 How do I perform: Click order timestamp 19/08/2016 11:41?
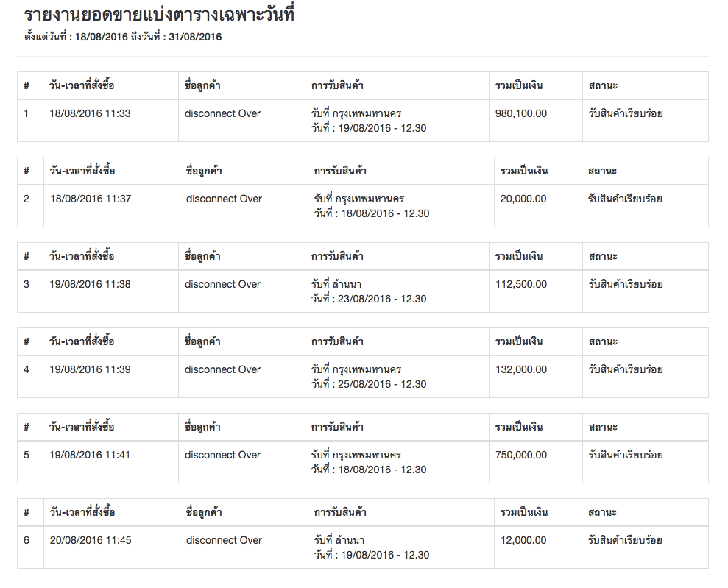tap(90, 455)
